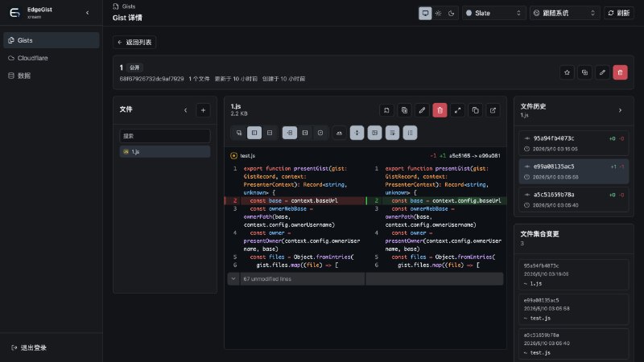This screenshot has width=644, height=362.
Task: Toggle the highlighted second-to-last icon in the diff toolbar
Action: tap(392, 133)
